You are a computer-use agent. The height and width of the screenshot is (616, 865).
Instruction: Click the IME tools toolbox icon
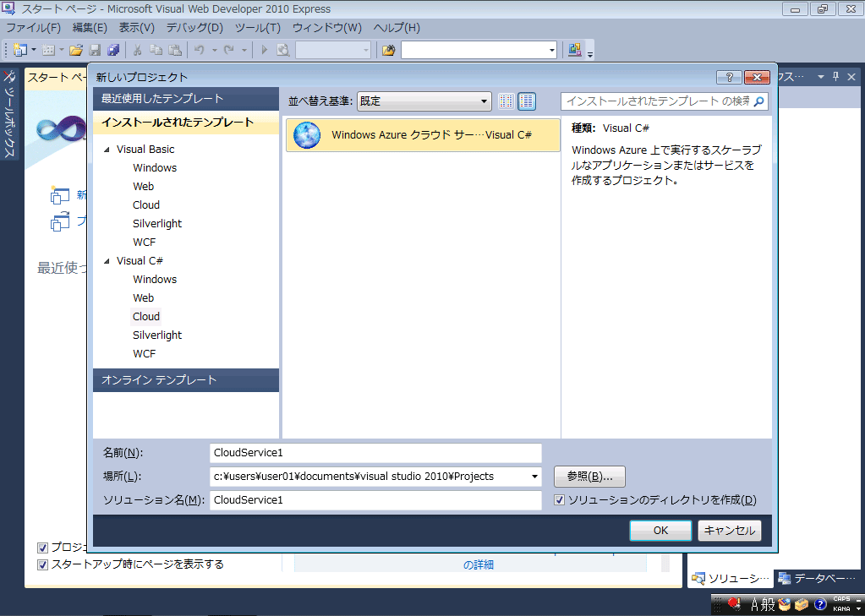[x=801, y=604]
